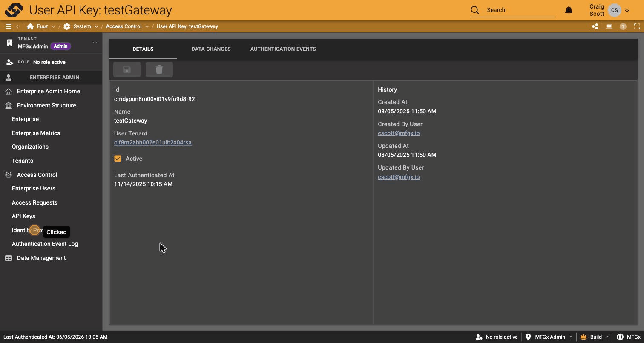644x343 pixels.
Task: Open Organizations in sidebar
Action: click(x=30, y=147)
